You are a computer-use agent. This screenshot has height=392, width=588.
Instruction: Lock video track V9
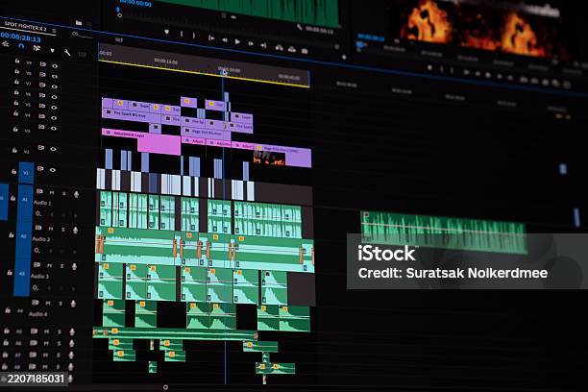17,61
